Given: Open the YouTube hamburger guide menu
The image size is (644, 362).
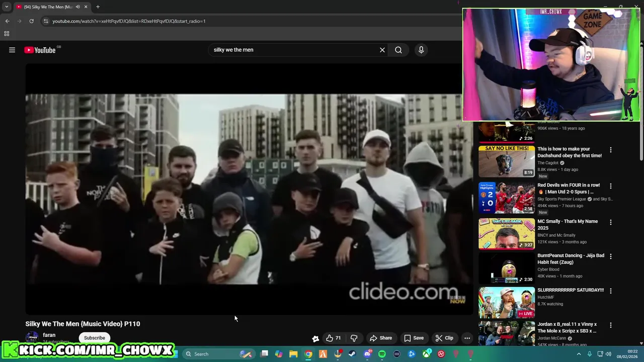Looking at the screenshot, I should [12, 50].
